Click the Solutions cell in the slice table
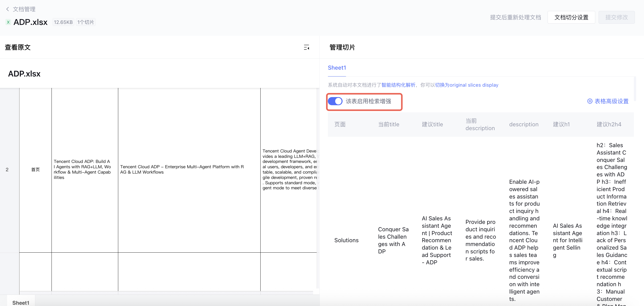644x306 pixels. [346, 240]
